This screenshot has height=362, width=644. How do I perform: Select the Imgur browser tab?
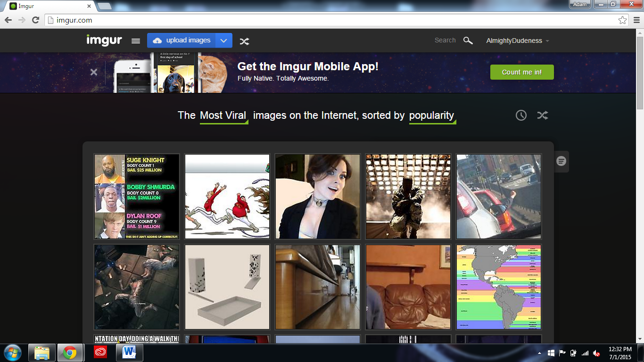(x=50, y=6)
